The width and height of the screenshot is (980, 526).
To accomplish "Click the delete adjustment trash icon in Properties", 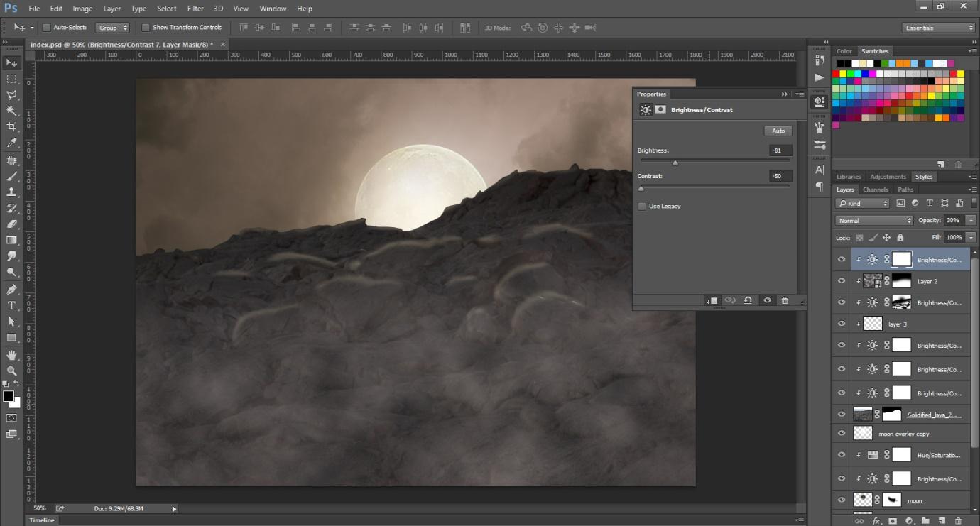I will pos(785,300).
